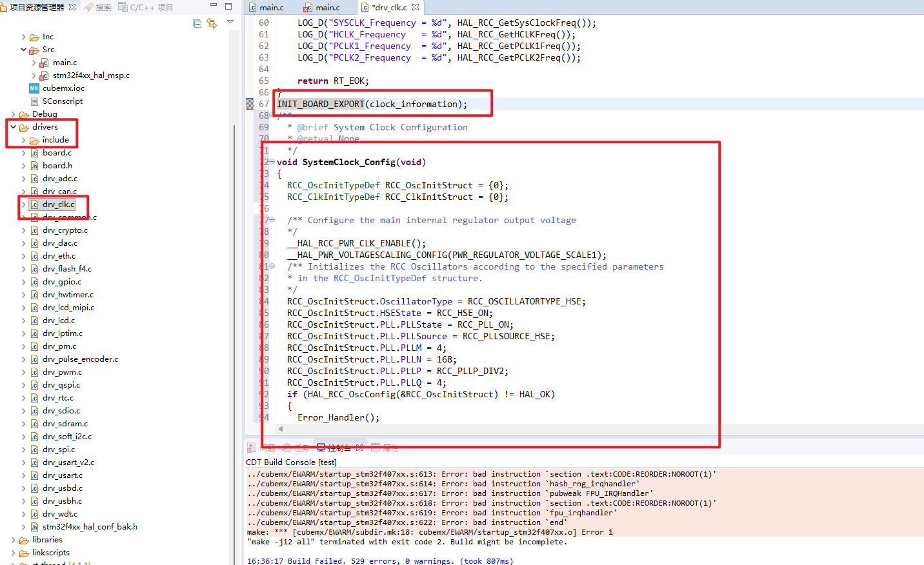
Task: Switch to the 搜索 tab
Action: [97, 7]
